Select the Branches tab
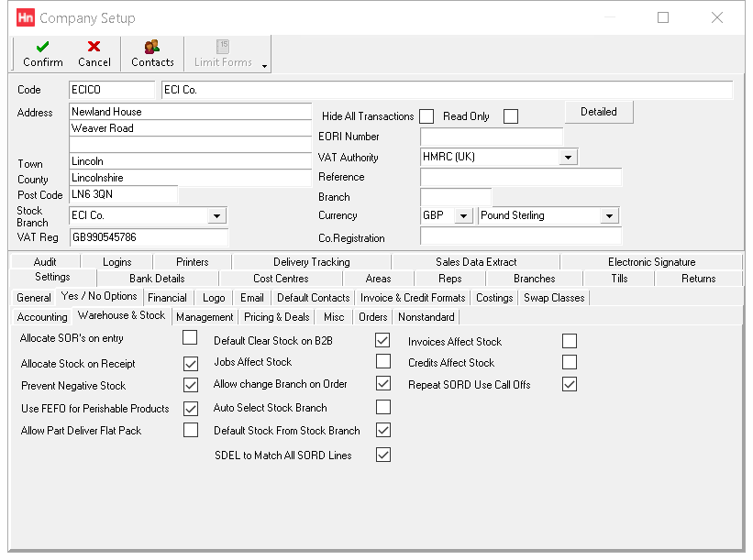This screenshot has height=560, width=753. click(x=535, y=279)
